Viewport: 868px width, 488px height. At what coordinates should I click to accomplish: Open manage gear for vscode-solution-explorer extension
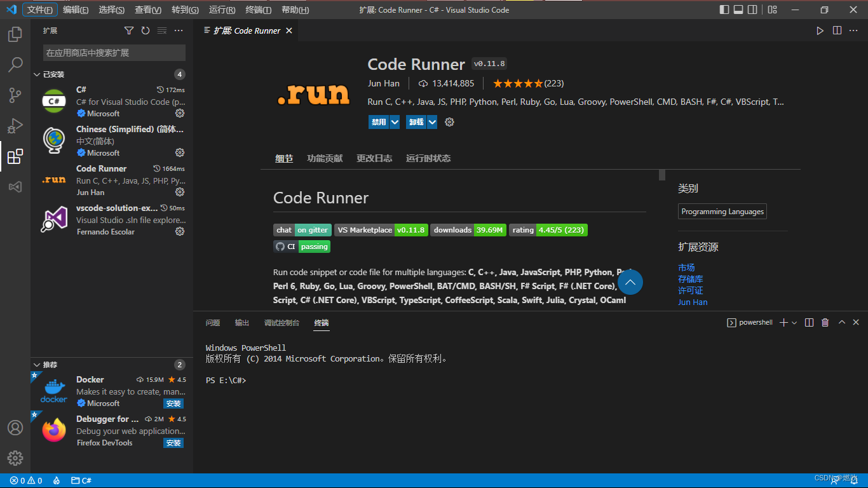pos(180,231)
